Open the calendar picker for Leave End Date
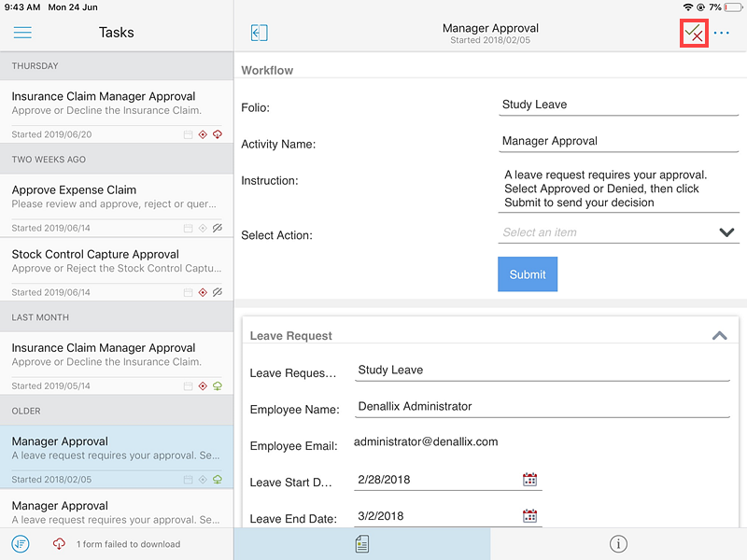The height and width of the screenshot is (560, 747). [529, 513]
